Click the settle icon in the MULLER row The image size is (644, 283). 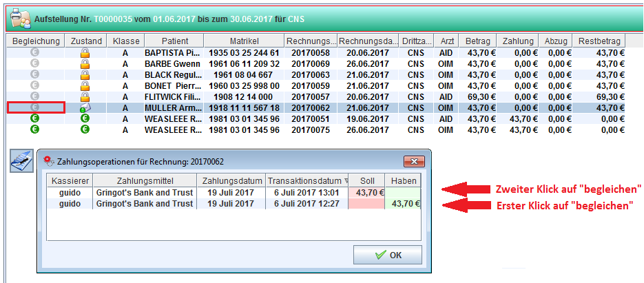click(x=35, y=107)
